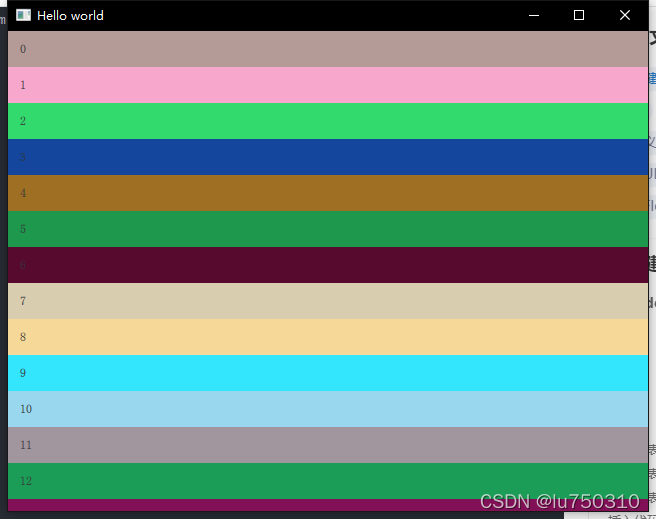Select the light orange row labeled 8
The image size is (656, 519).
[x=328, y=337]
